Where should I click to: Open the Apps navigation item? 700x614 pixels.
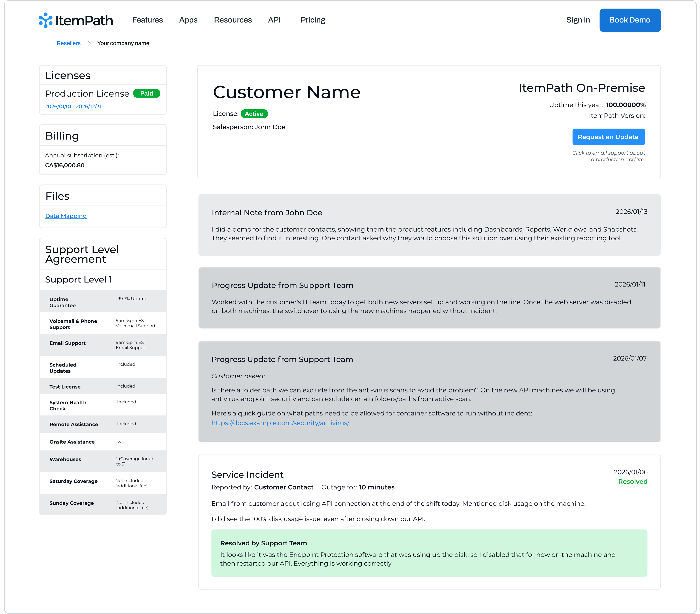coord(188,20)
